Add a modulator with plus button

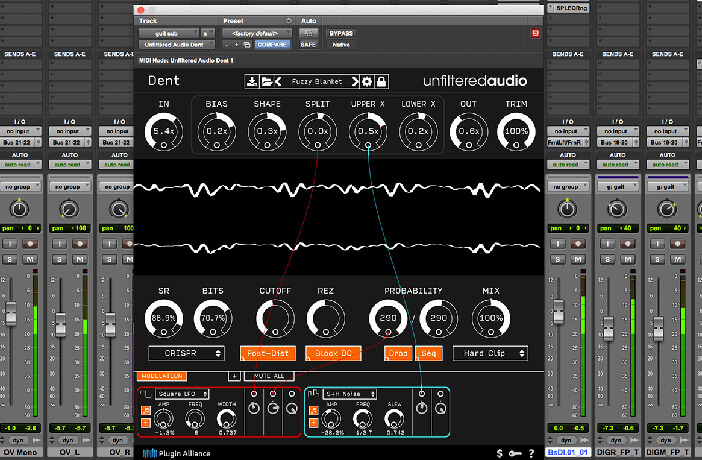click(x=234, y=376)
